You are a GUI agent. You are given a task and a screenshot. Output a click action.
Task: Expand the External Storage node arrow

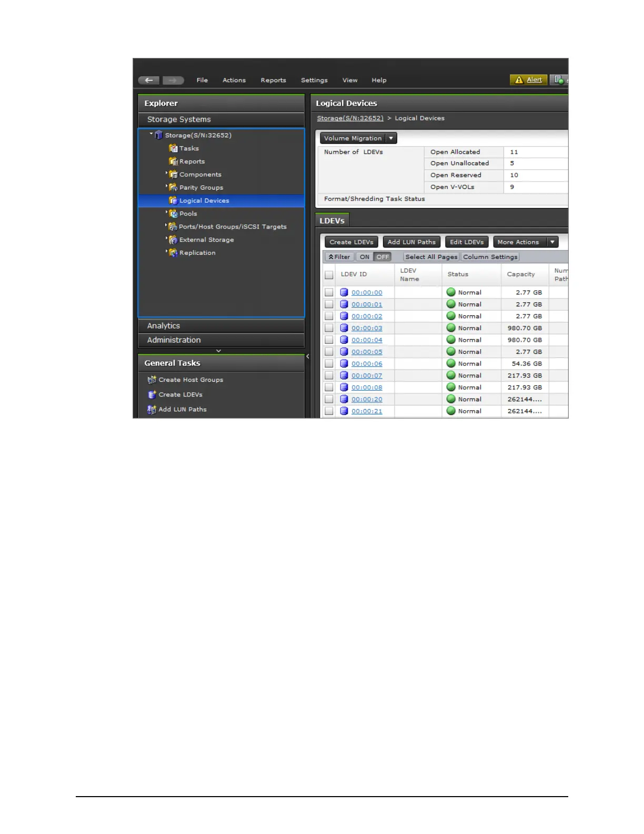pos(166,238)
